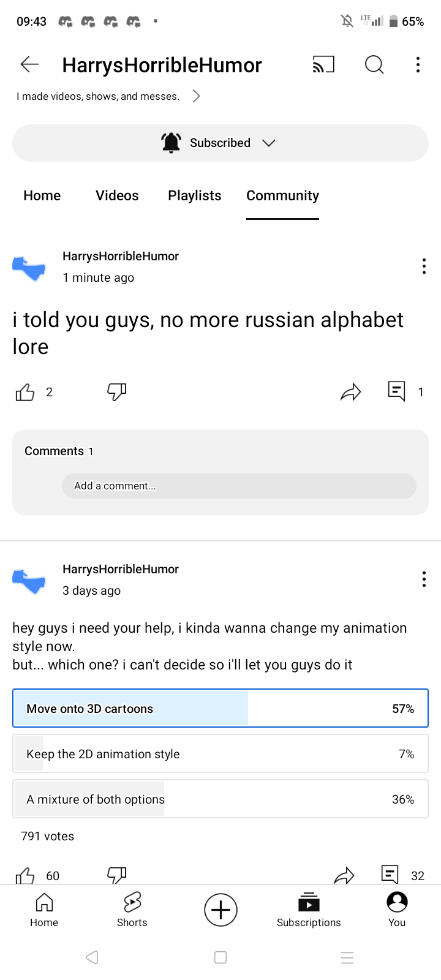Switch to the Videos tab
This screenshot has width=441, height=980.
click(117, 195)
